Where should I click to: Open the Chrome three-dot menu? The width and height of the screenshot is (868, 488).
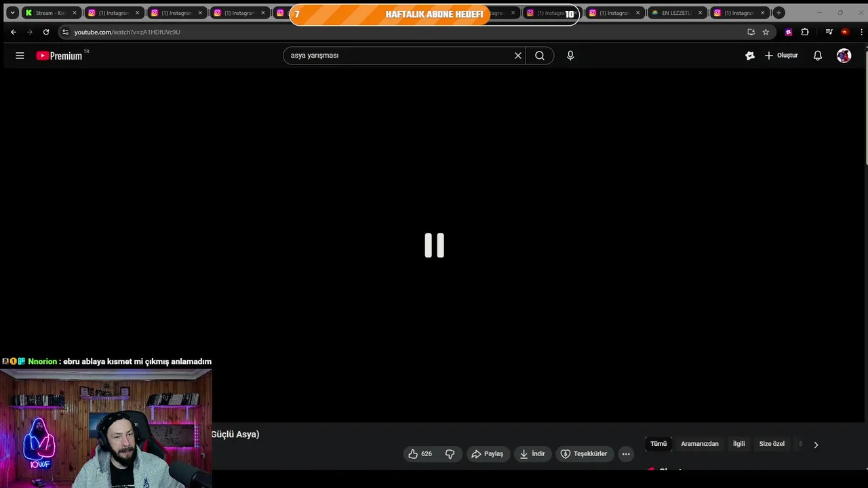pos(861,32)
